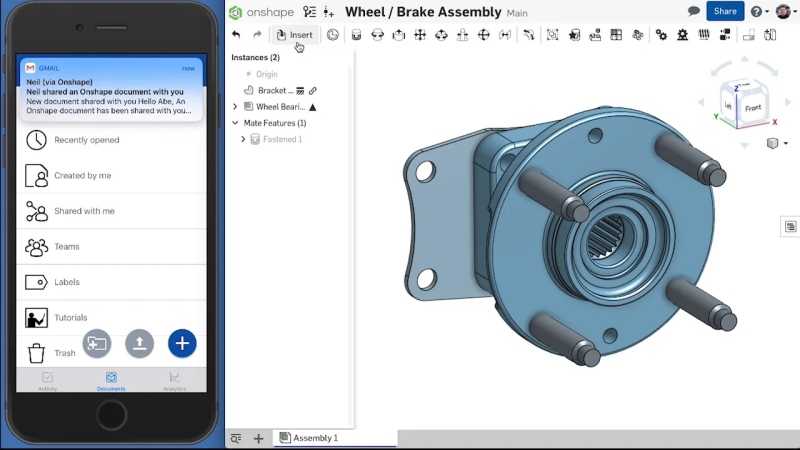The image size is (800, 450).
Task: Select the Screw relation tool
Action: click(x=704, y=35)
